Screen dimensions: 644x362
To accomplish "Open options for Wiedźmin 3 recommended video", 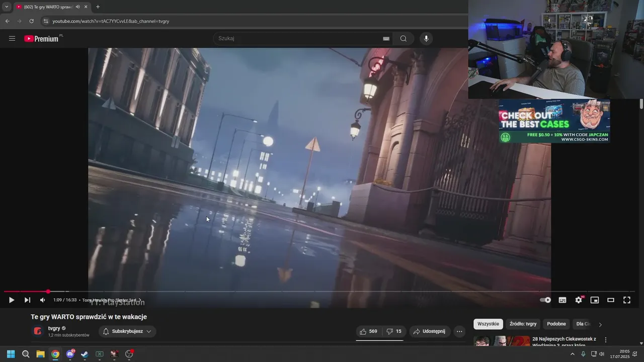I will (x=606, y=340).
